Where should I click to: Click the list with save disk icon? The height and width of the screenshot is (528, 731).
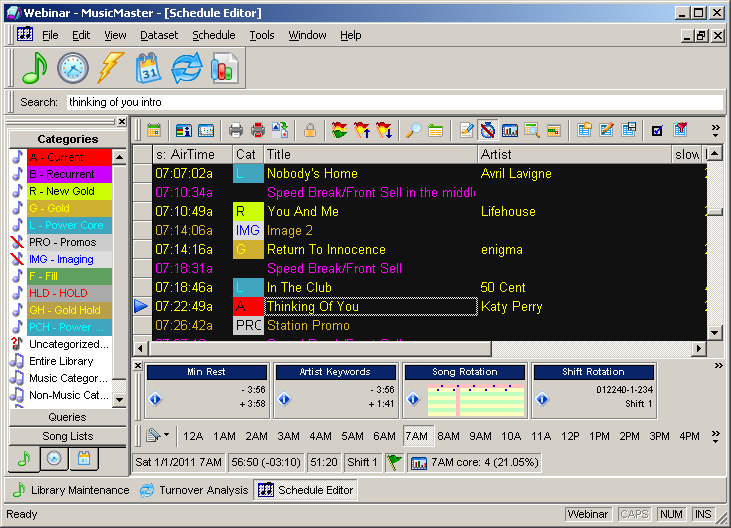point(628,130)
